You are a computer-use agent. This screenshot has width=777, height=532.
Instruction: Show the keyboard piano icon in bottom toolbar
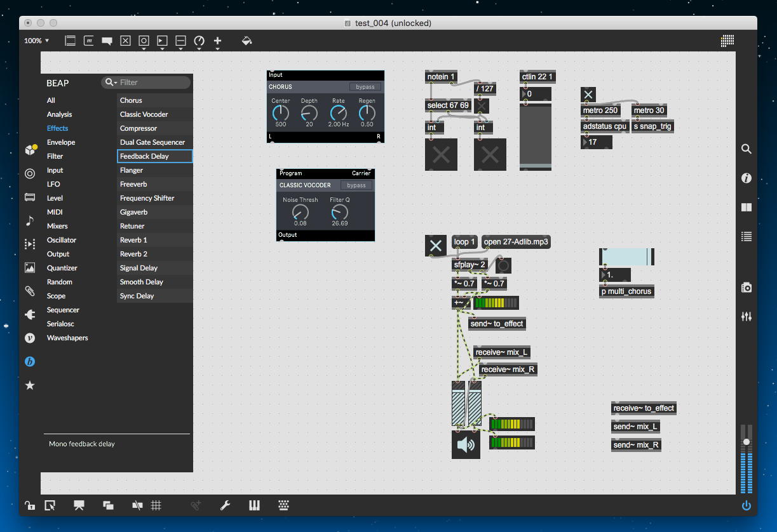tap(254, 505)
